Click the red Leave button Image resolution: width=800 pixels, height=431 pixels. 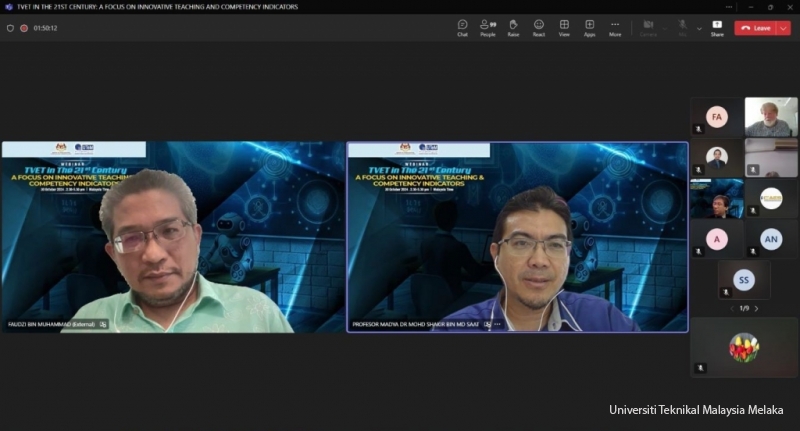(x=756, y=28)
